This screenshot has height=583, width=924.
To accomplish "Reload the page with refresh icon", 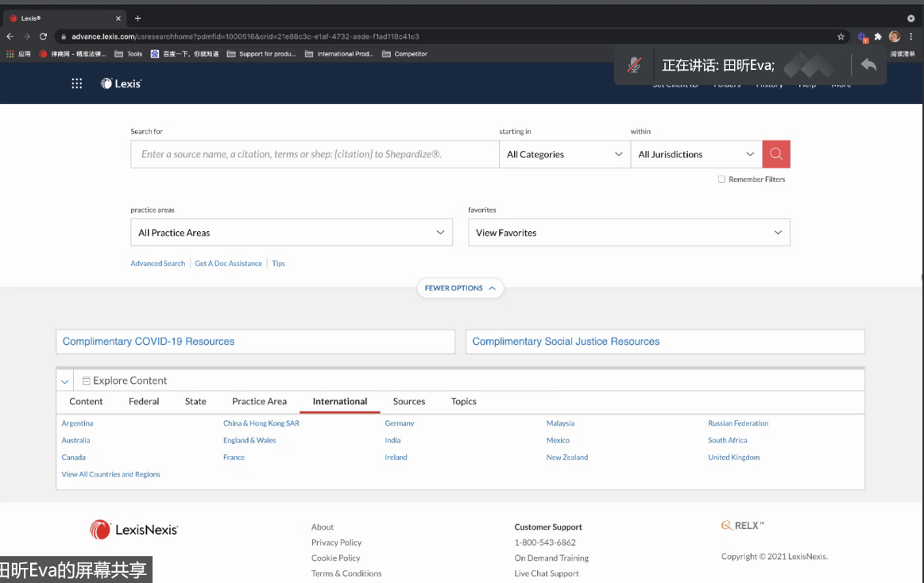I will coord(43,37).
